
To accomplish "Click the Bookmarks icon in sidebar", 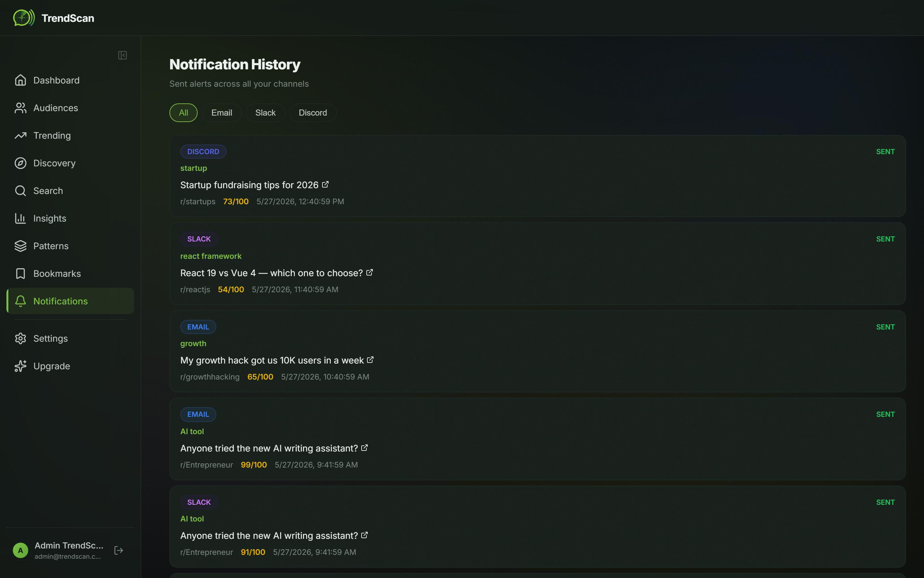I will pyautogui.click(x=21, y=274).
